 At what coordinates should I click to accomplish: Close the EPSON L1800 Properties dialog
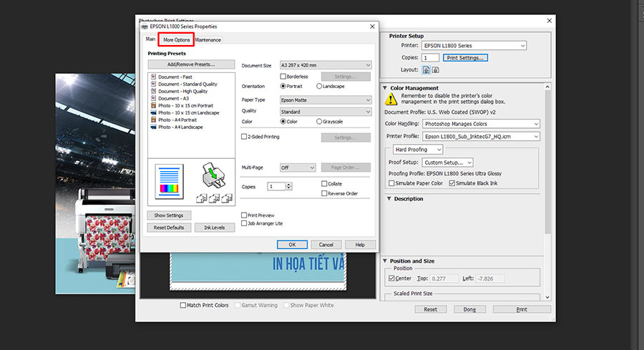tap(372, 26)
